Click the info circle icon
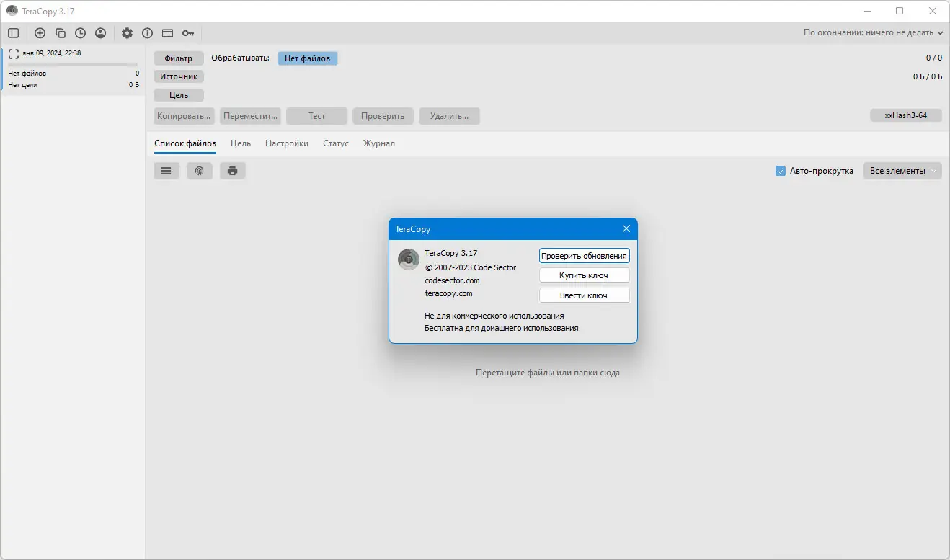950x560 pixels. pyautogui.click(x=148, y=33)
